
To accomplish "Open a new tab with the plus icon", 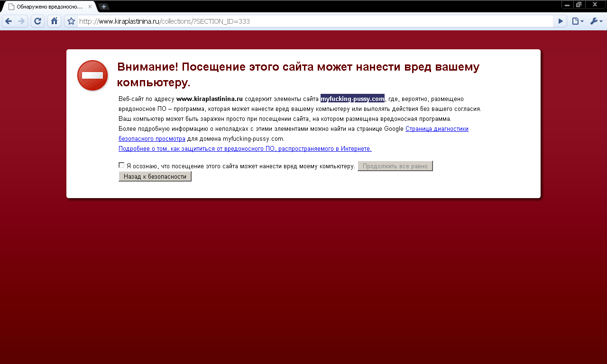I will click(103, 7).
